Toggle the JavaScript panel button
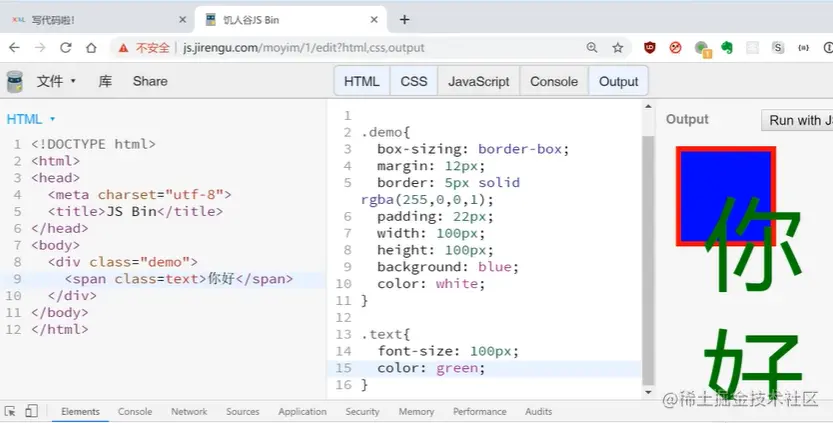The width and height of the screenshot is (833, 423). point(479,81)
